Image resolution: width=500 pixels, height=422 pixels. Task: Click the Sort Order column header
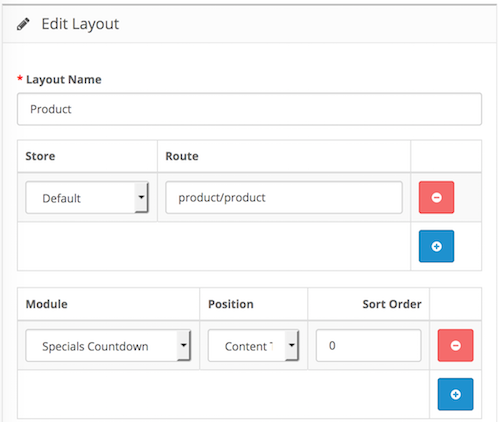pyautogui.click(x=392, y=304)
